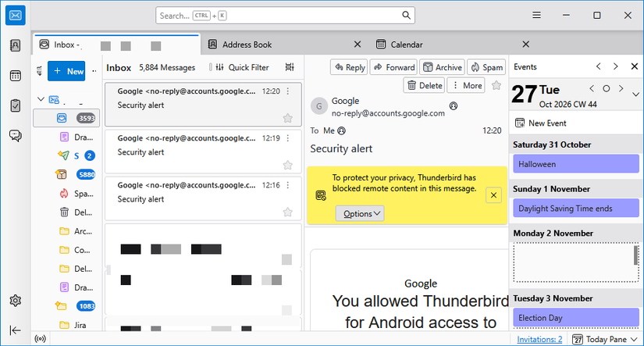The width and height of the screenshot is (644, 346).
Task: Jump to today using the circle icon
Action: tap(607, 88)
